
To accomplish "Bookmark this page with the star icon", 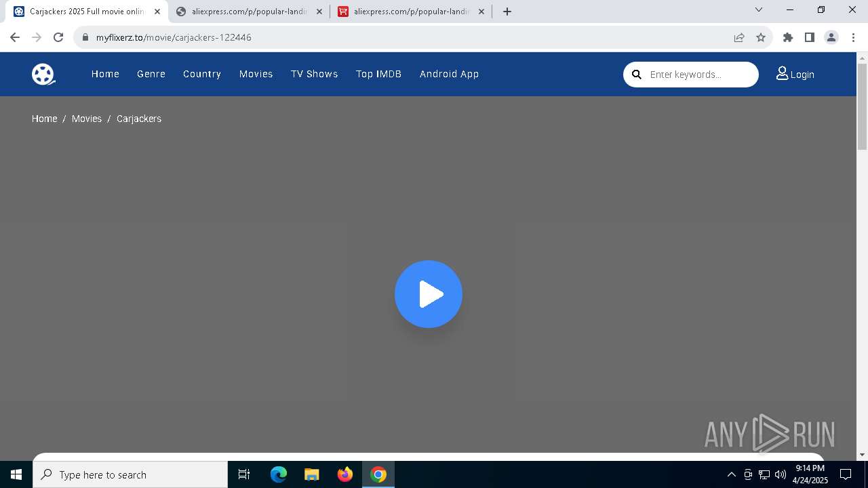I will click(761, 37).
